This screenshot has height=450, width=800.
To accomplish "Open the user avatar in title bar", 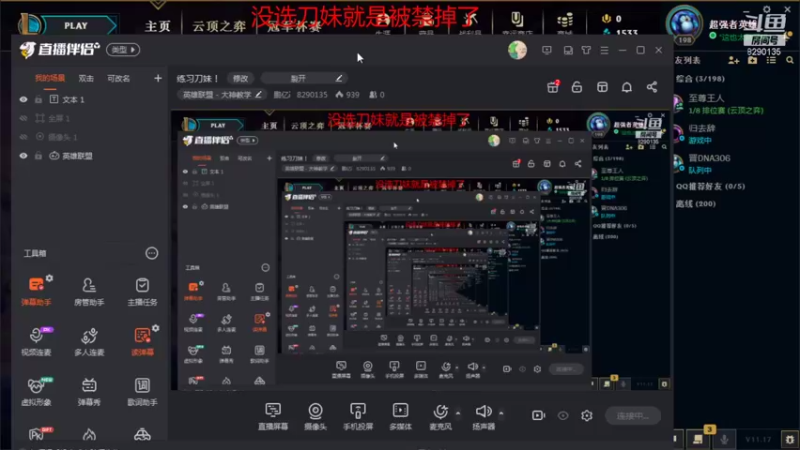I will coord(517,50).
